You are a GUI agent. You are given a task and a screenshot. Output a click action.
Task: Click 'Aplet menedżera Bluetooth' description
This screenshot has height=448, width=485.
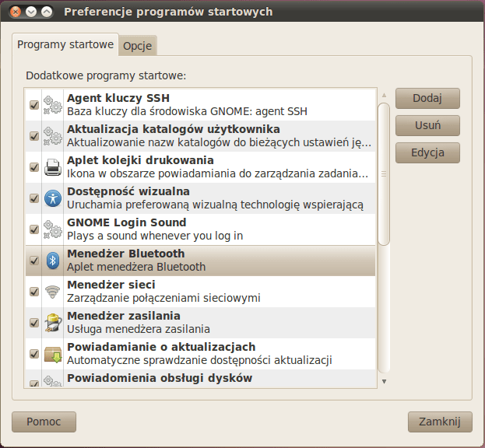(136, 267)
